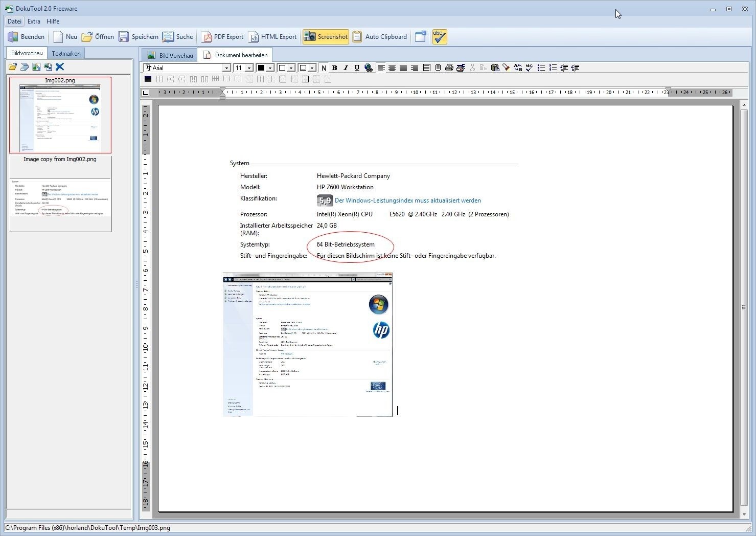
Task: Open the Extra menu
Action: [x=34, y=21]
